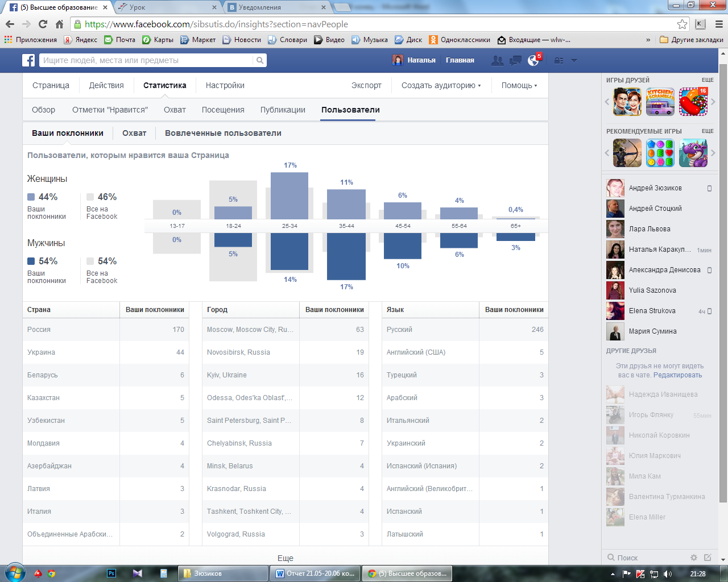Click the browser address bar
Viewport: 728px width, 582px height.
point(375,24)
